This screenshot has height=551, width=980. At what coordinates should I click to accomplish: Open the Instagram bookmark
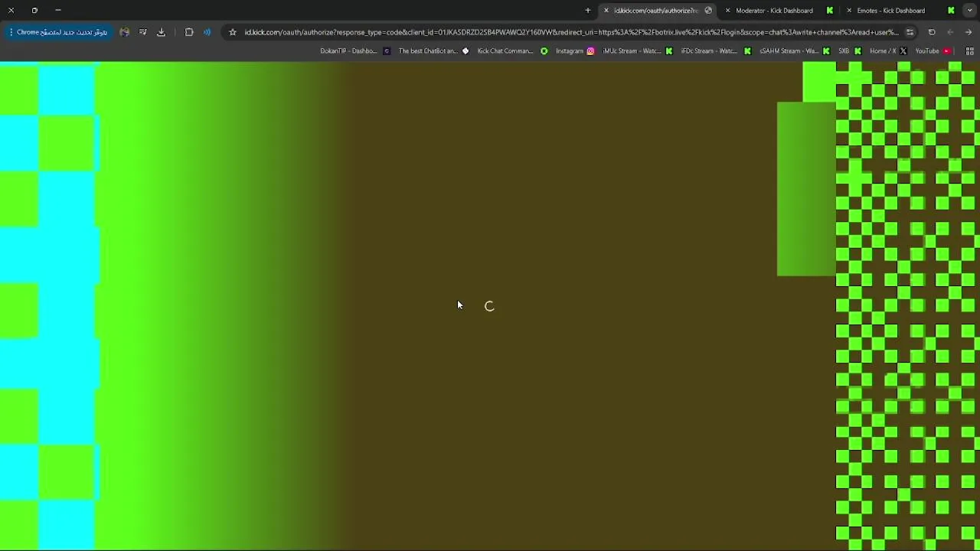tap(575, 51)
